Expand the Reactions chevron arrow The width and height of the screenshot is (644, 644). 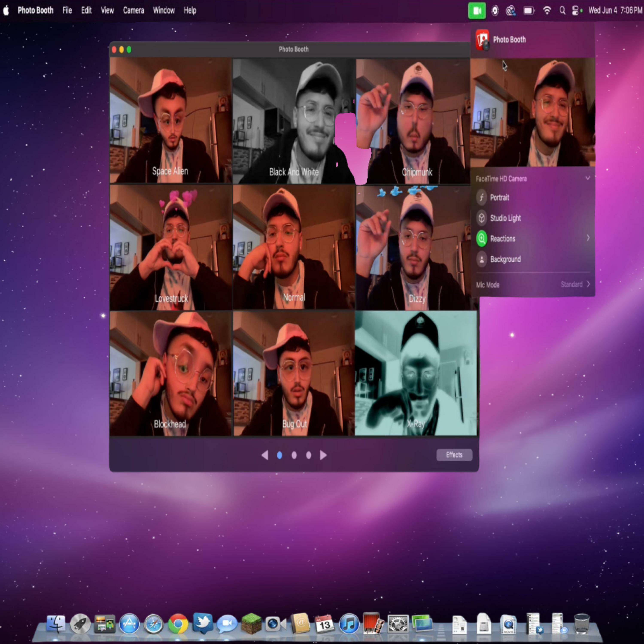point(588,238)
